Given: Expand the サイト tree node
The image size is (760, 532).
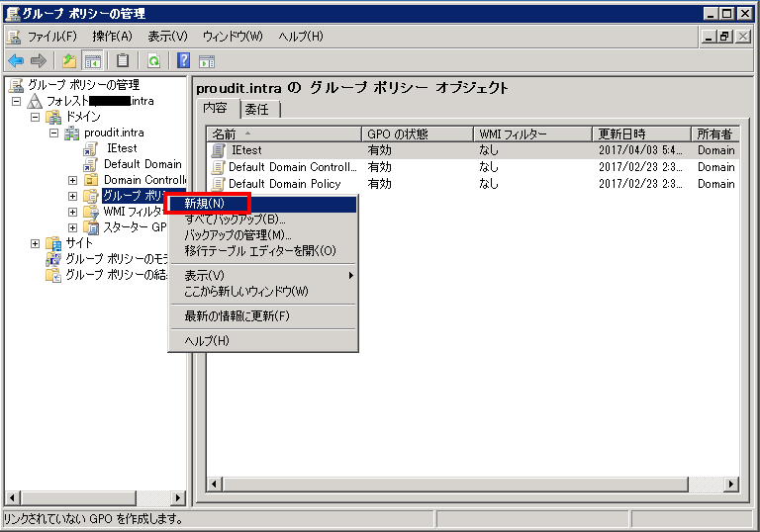Looking at the screenshot, I should tap(35, 243).
